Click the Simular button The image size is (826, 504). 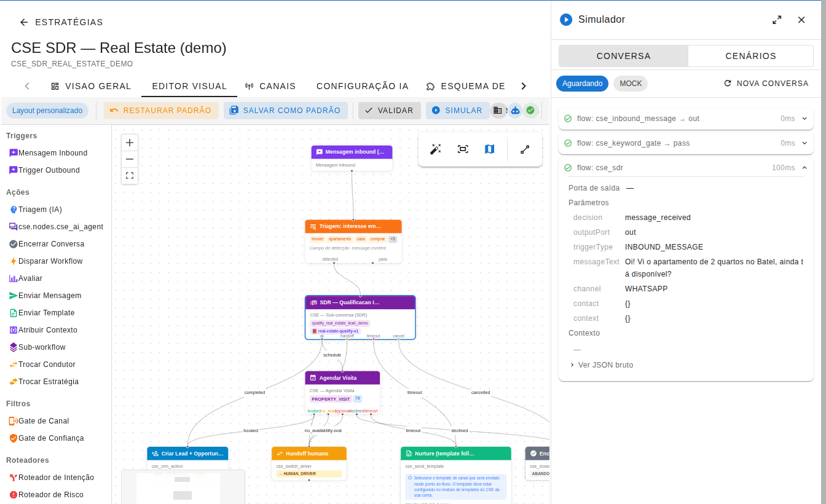[x=457, y=111]
